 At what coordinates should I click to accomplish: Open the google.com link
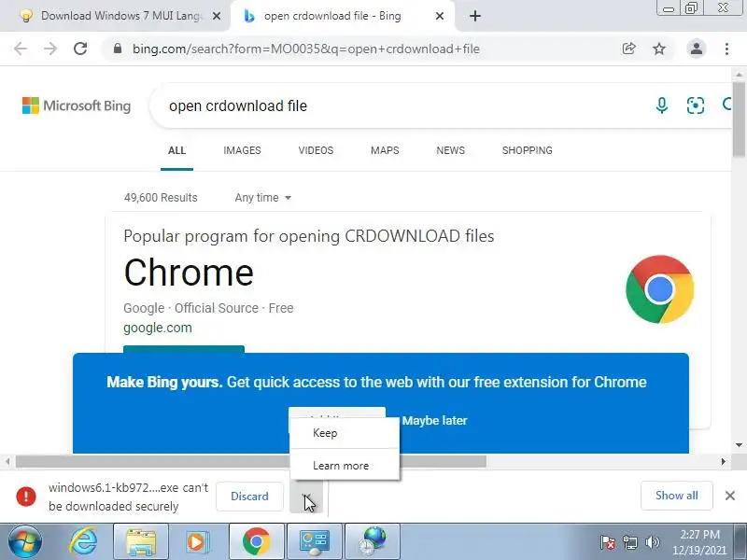tap(158, 328)
